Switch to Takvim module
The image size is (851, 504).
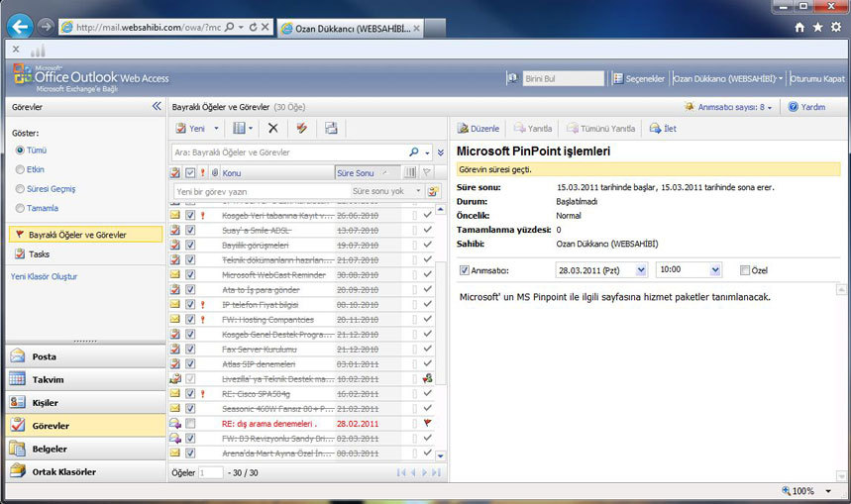pyautogui.click(x=85, y=379)
